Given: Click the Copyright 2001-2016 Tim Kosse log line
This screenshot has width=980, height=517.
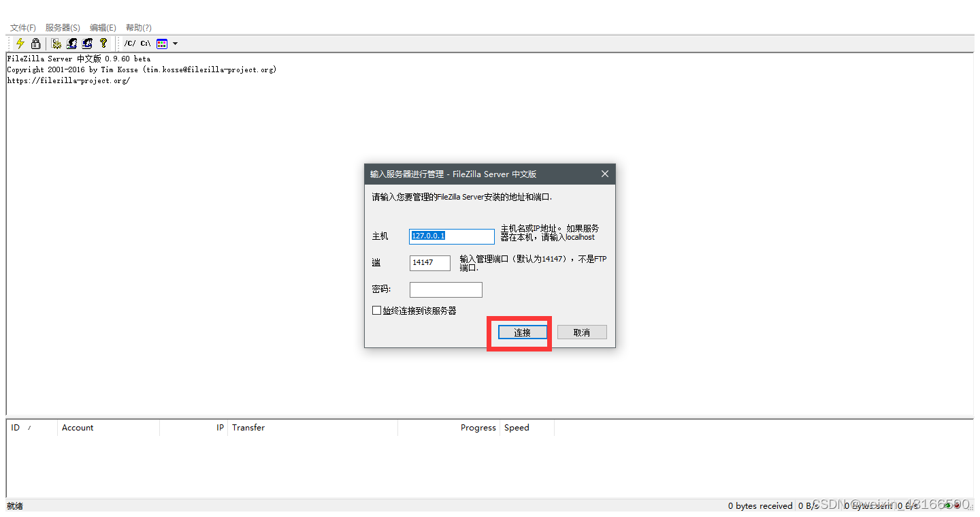Looking at the screenshot, I should coord(142,69).
